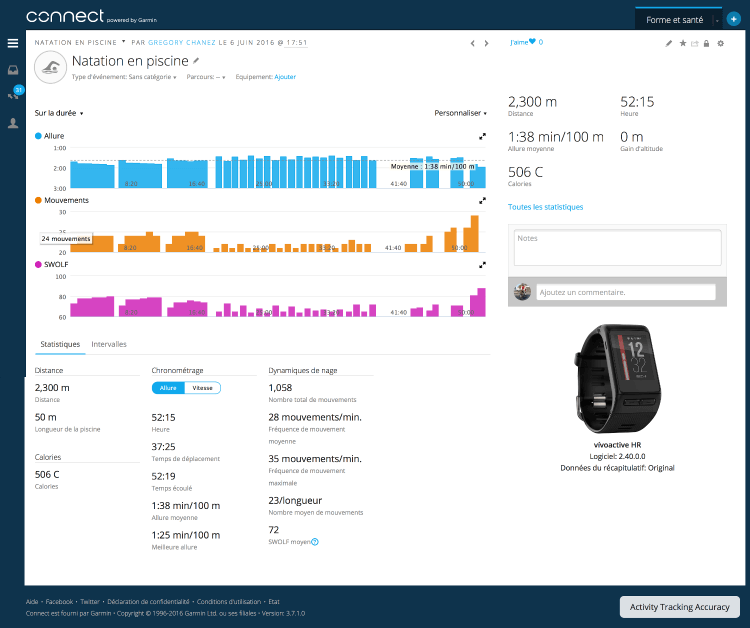The width and height of the screenshot is (750, 628).
Task: Go to the next activity arrow
Action: tap(486, 43)
